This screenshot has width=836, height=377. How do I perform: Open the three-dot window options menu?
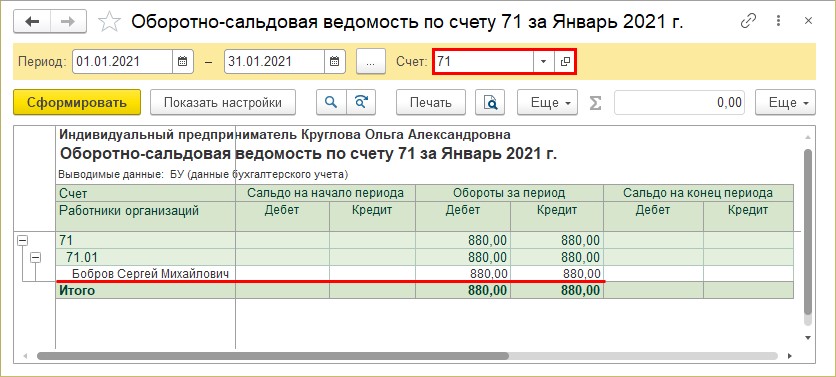click(778, 21)
